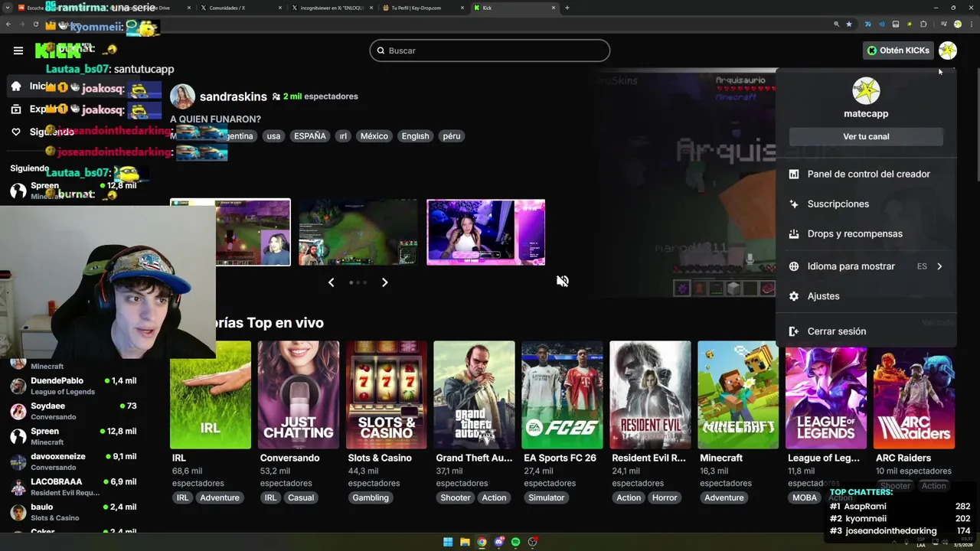Image resolution: width=980 pixels, height=551 pixels.
Task: Open the League of Legends category cover
Action: coord(826,395)
